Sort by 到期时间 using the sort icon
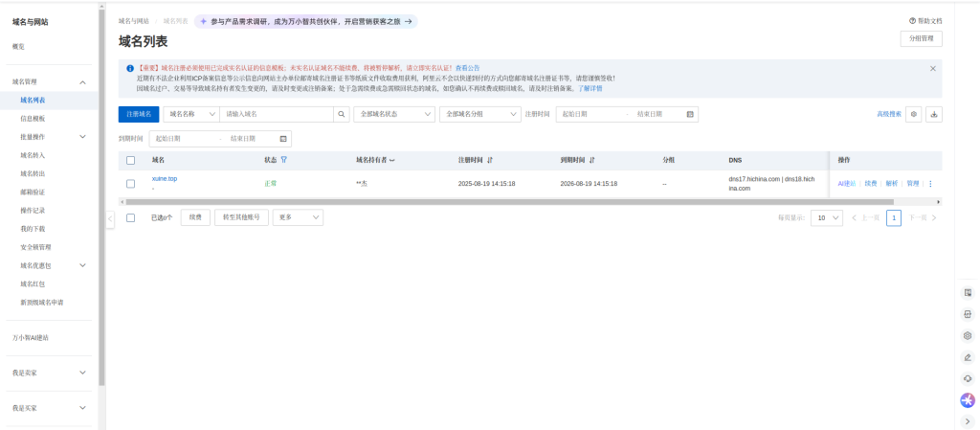980x430 pixels. point(592,160)
